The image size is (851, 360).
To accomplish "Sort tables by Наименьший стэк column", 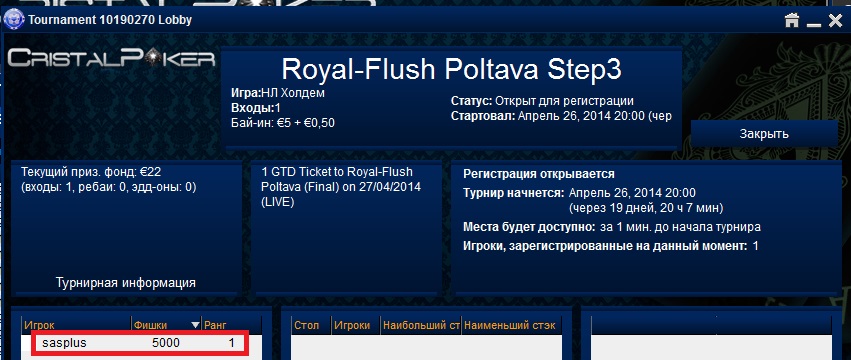I will [510, 325].
